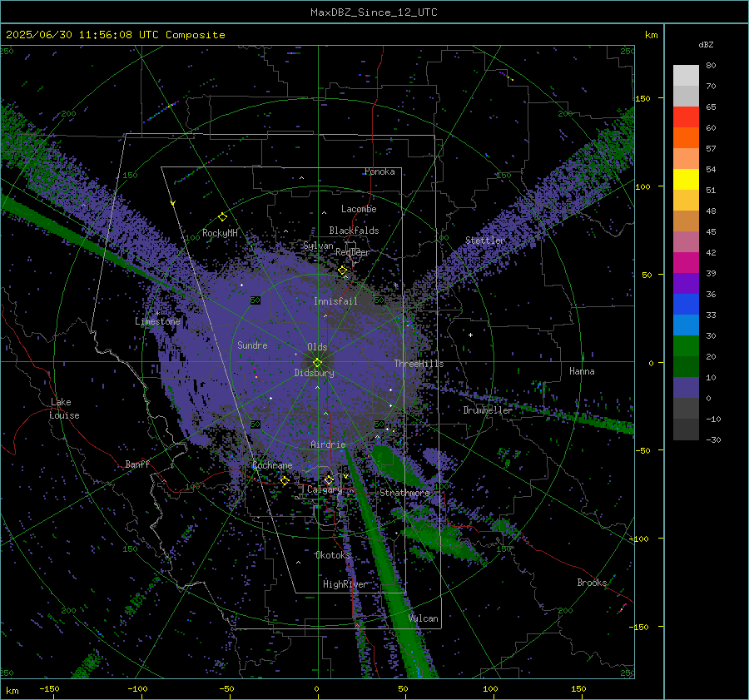Click the 80 dBZ light gray legend swatch
Image resolution: width=749 pixels, height=700 pixels.
pos(686,76)
